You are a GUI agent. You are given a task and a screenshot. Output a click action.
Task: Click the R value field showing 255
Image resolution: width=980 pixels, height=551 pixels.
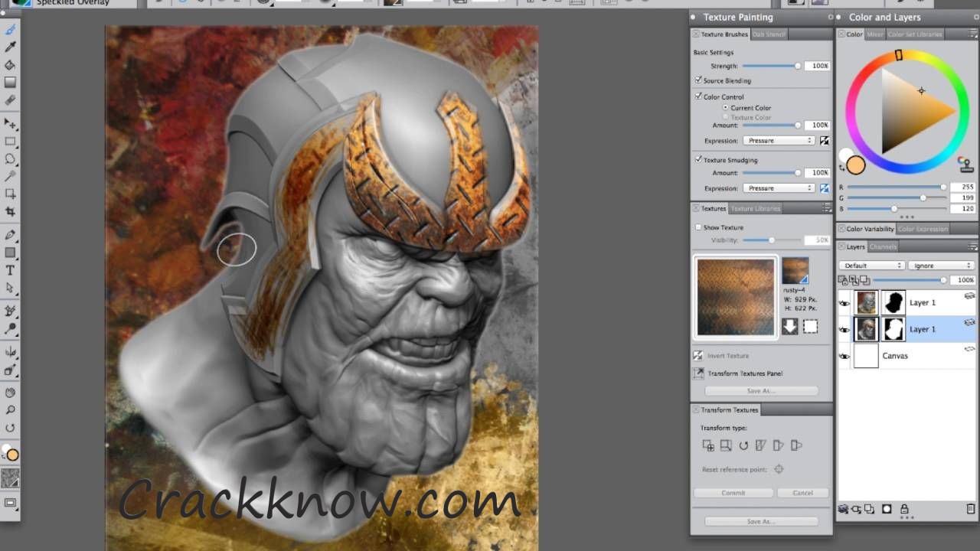pyautogui.click(x=962, y=187)
